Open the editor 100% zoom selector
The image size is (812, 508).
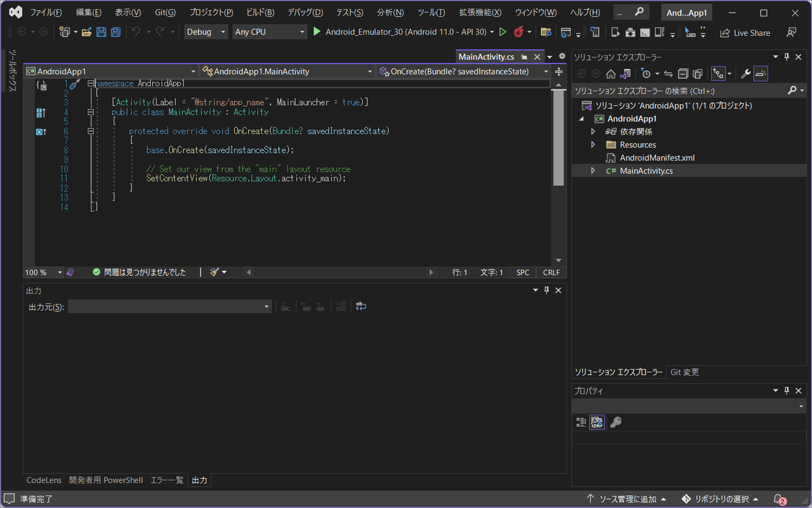tap(42, 272)
